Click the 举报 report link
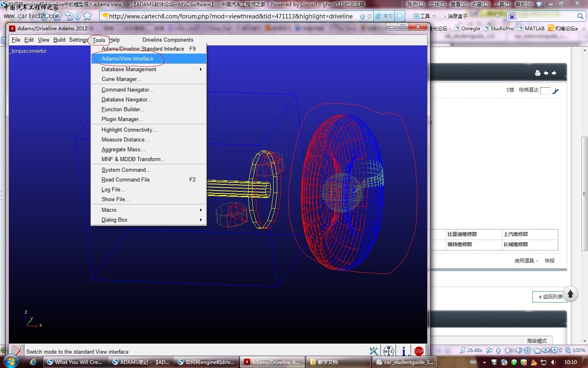588x368 pixels. click(550, 261)
